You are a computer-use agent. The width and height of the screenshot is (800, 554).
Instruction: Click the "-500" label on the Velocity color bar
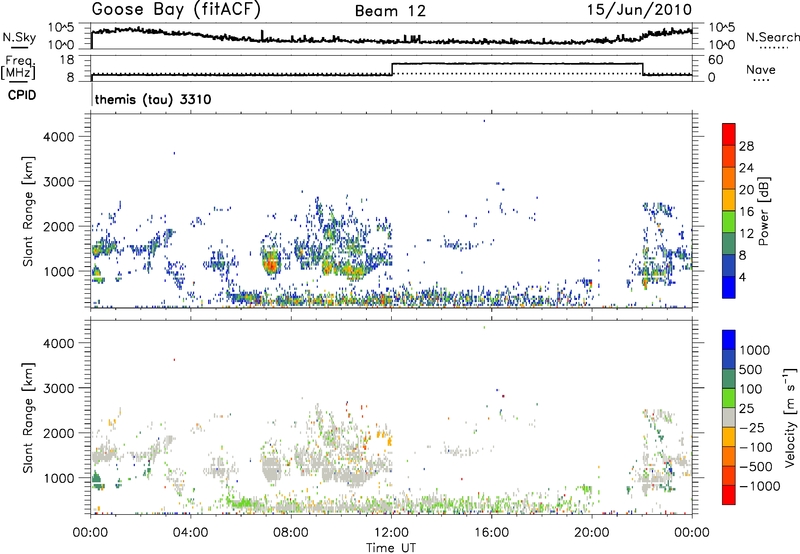tap(756, 467)
